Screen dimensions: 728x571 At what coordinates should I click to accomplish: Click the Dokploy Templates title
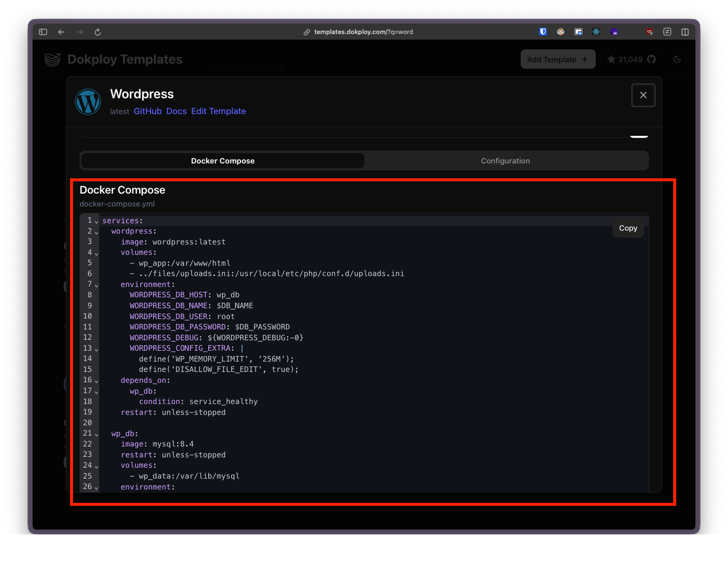(125, 59)
